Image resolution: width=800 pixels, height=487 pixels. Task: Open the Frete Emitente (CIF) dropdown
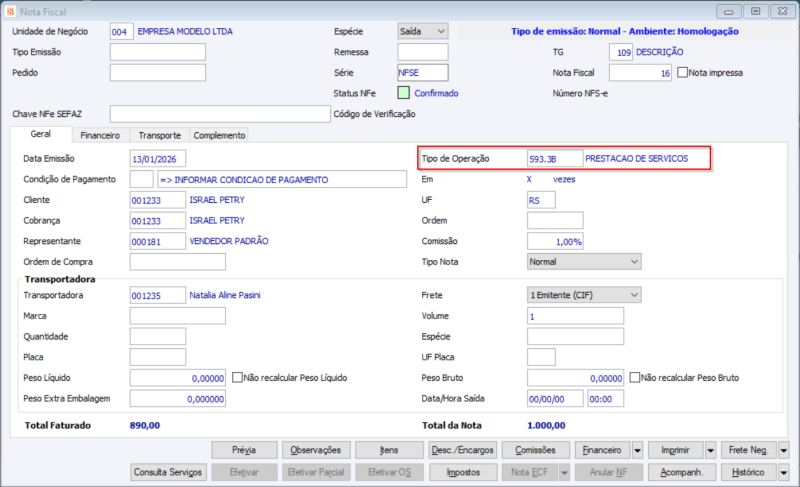point(584,295)
